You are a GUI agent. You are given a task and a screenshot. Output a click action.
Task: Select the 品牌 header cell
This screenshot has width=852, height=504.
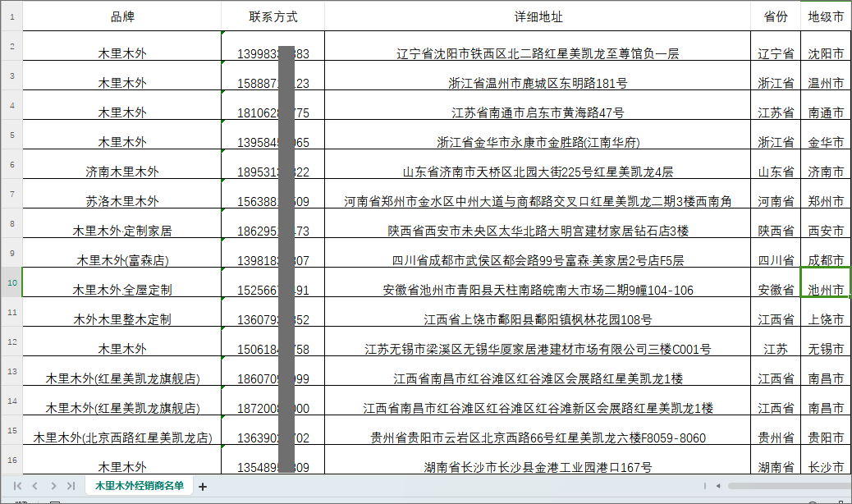[x=121, y=16]
